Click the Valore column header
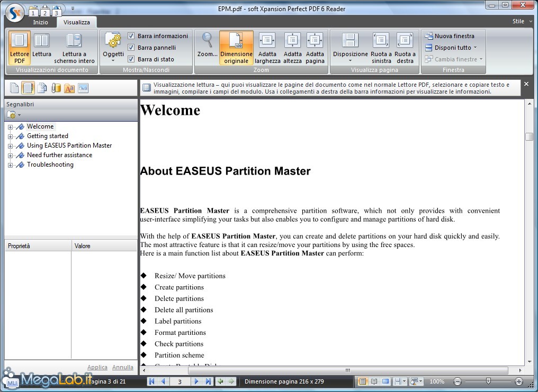Image resolution: width=538 pixels, height=392 pixels. 104,245
